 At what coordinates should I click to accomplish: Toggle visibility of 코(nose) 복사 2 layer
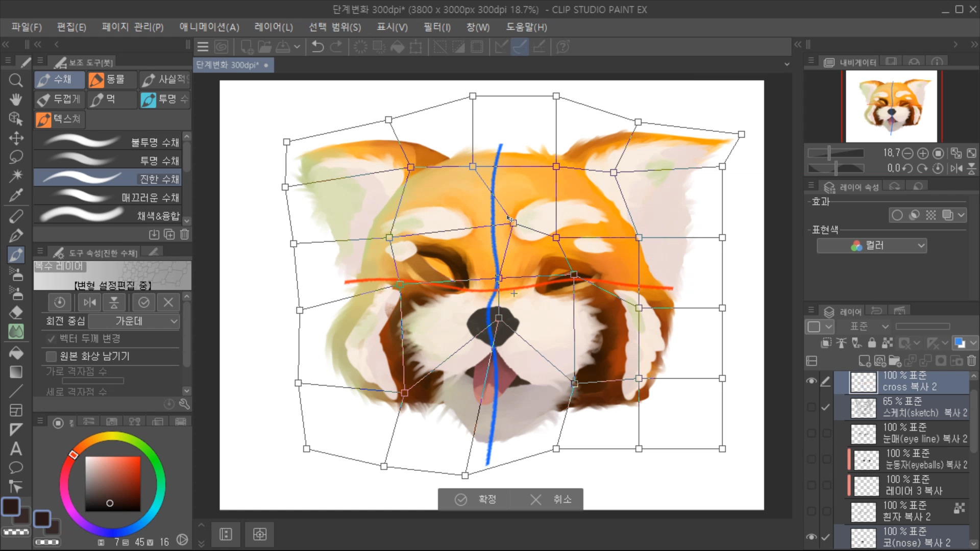point(811,537)
